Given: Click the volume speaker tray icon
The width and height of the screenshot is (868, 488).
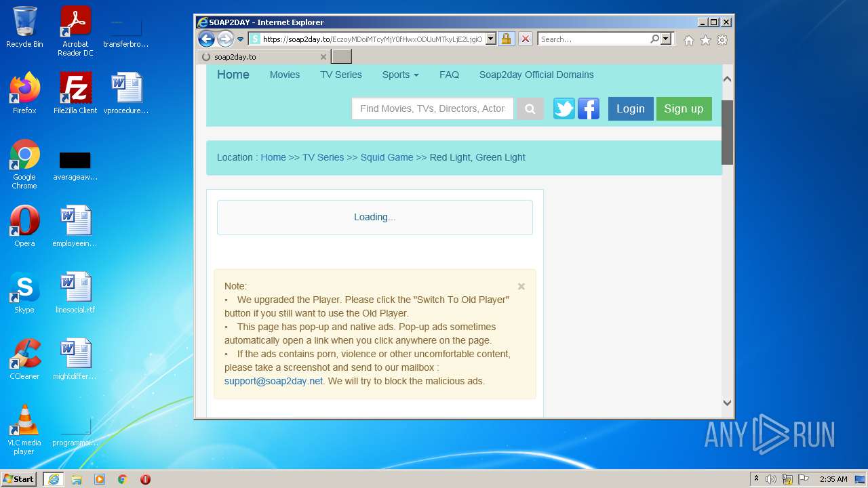Looking at the screenshot, I should 771,479.
